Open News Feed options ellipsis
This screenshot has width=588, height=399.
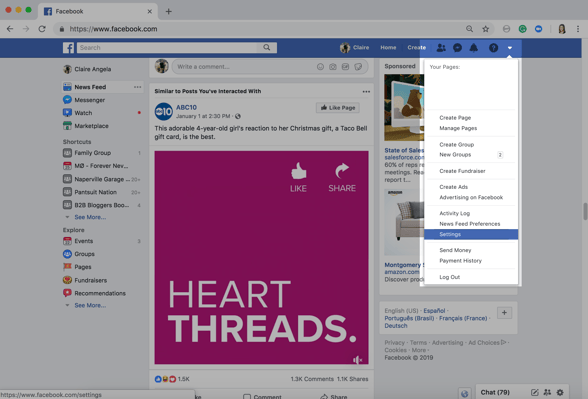click(138, 87)
